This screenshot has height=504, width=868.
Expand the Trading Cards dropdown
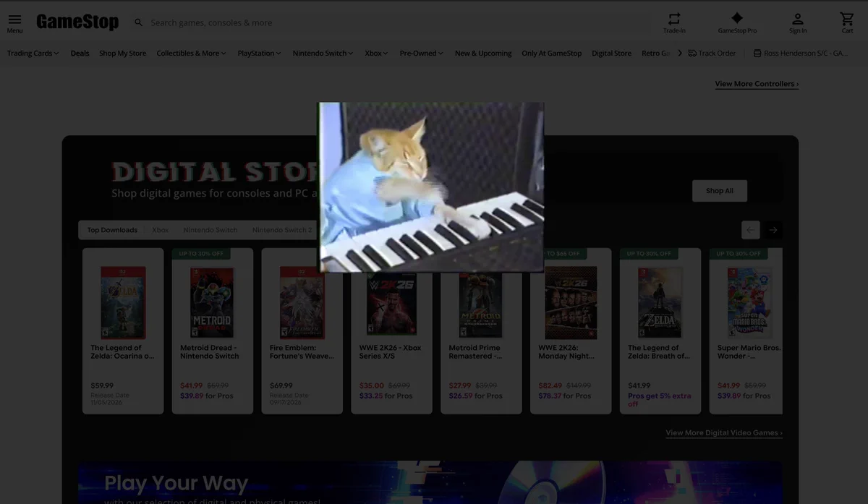(33, 53)
